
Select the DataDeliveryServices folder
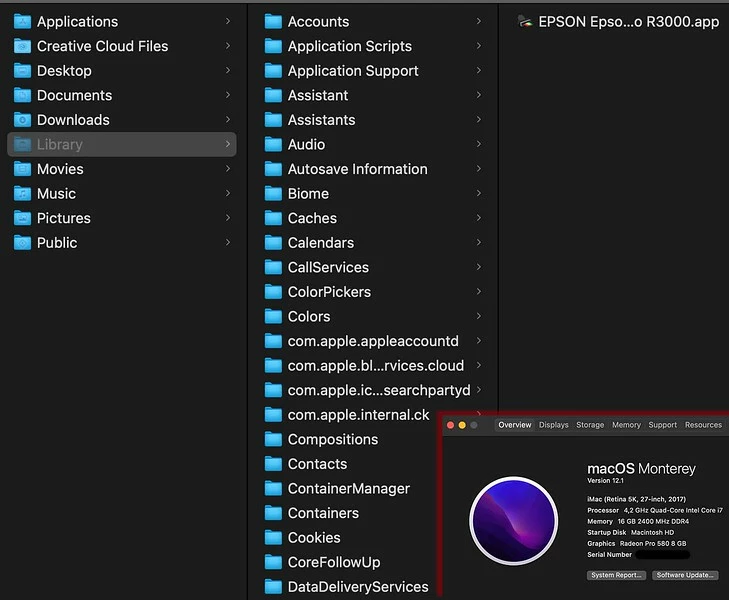tap(358, 587)
